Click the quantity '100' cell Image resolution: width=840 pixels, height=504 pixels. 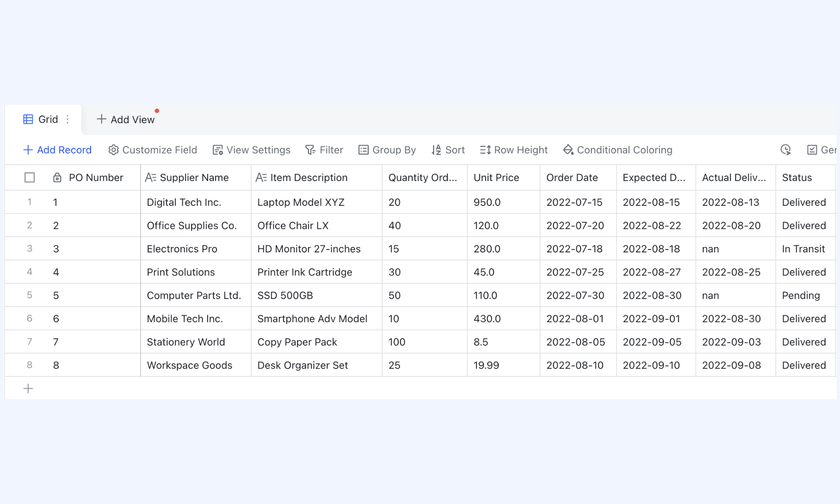(425, 342)
